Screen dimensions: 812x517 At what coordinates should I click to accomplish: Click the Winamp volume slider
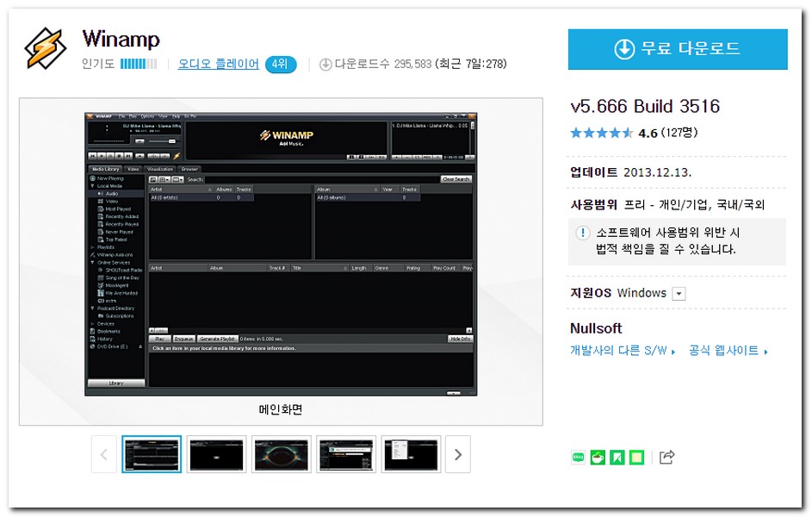(x=162, y=141)
